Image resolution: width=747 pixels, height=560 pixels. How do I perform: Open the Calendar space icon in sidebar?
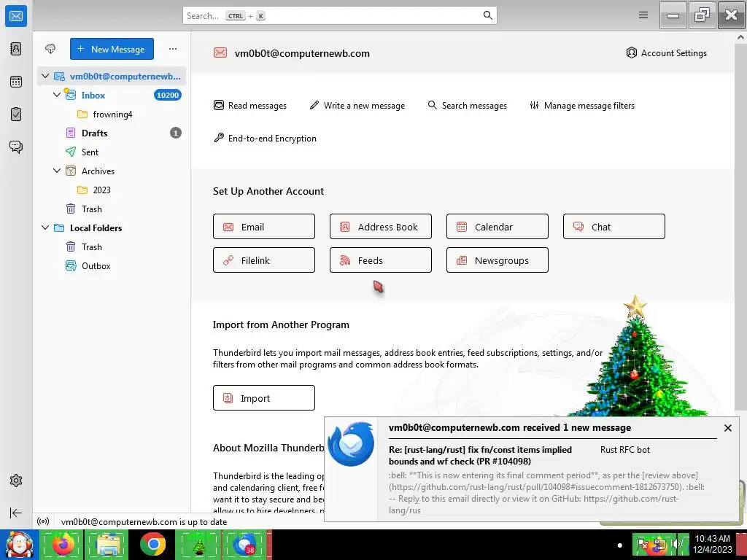16,82
